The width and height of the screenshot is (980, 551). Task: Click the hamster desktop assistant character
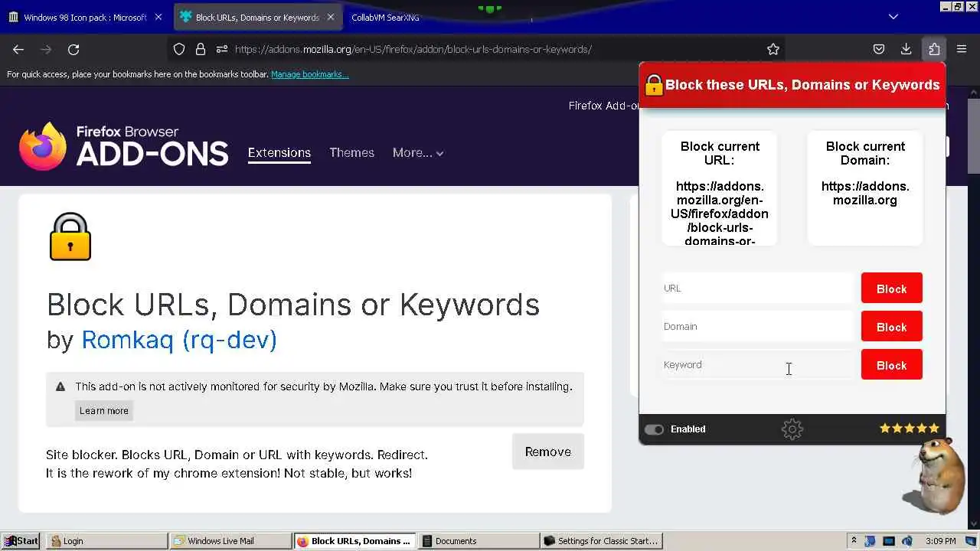[x=936, y=476]
